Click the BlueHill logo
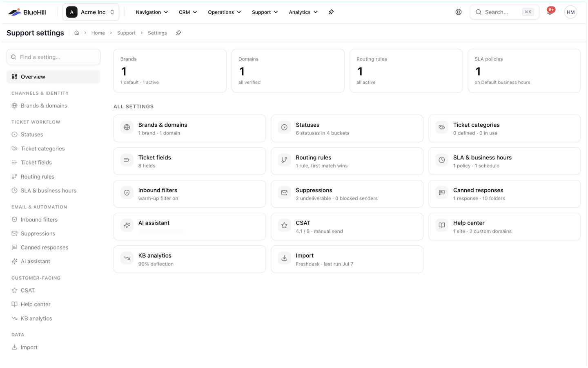588x368 pixels. click(27, 12)
